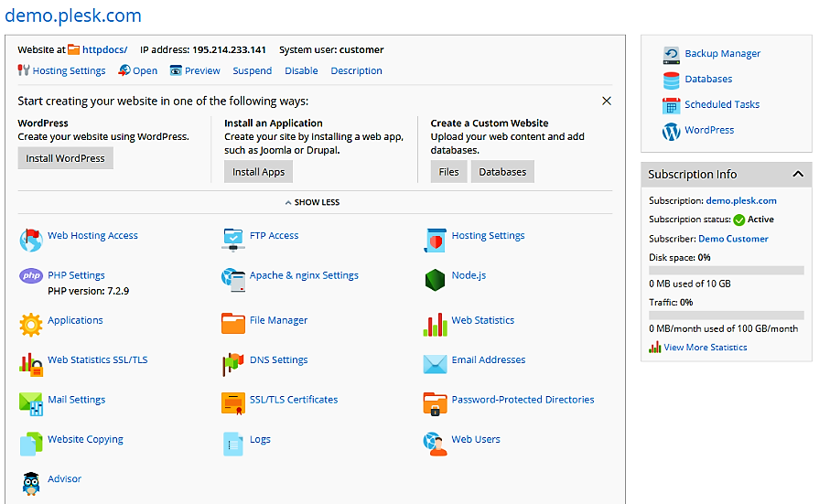Image resolution: width=819 pixels, height=504 pixels.
Task: Open the httpdocs/ directory link
Action: (105, 49)
